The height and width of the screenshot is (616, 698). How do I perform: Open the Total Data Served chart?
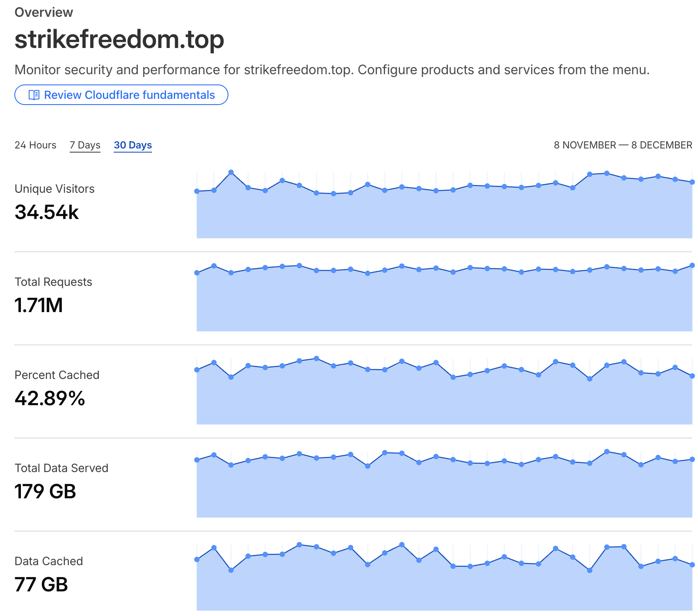coord(444,490)
